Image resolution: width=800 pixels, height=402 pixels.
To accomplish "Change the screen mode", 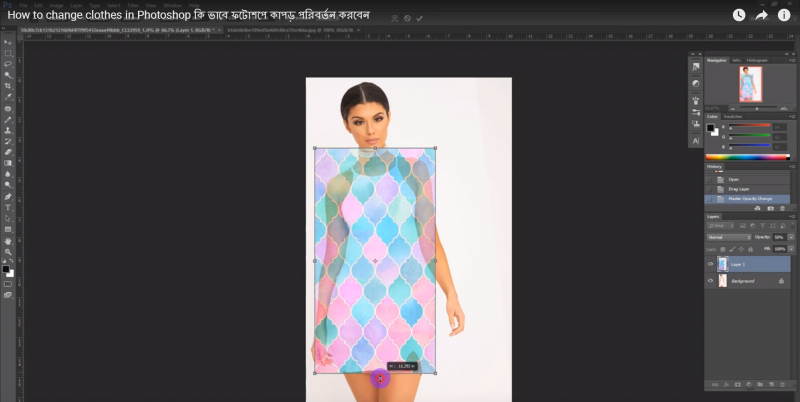I will tap(8, 295).
